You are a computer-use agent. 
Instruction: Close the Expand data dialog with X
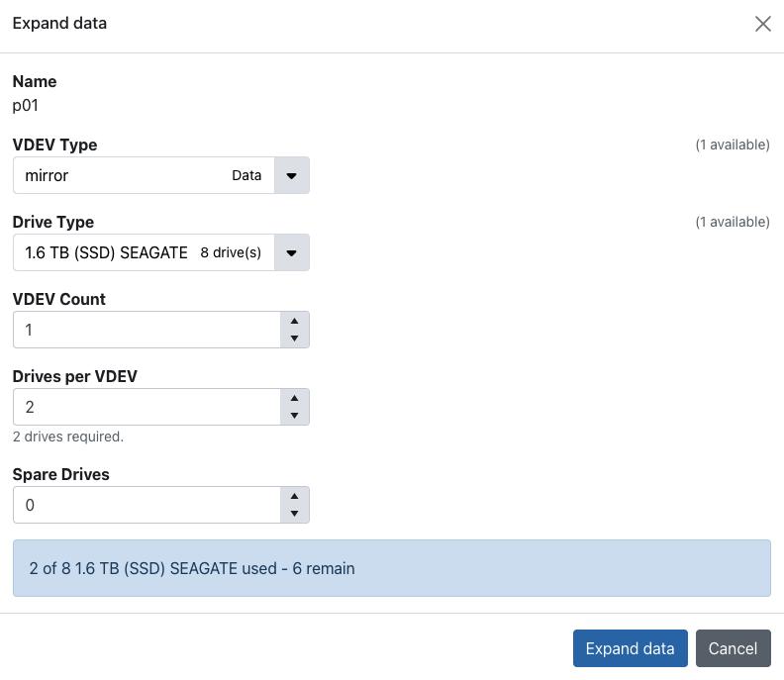(762, 24)
